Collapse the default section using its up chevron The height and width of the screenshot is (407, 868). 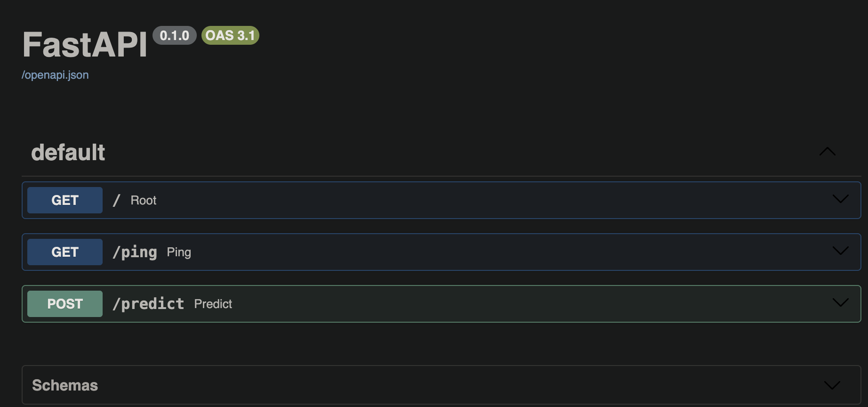tap(827, 152)
